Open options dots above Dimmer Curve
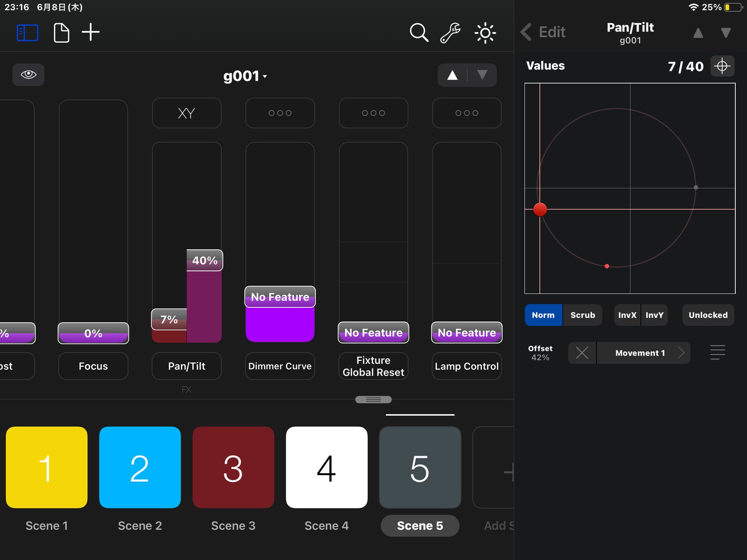Viewport: 747px width, 560px height. pyautogui.click(x=280, y=113)
